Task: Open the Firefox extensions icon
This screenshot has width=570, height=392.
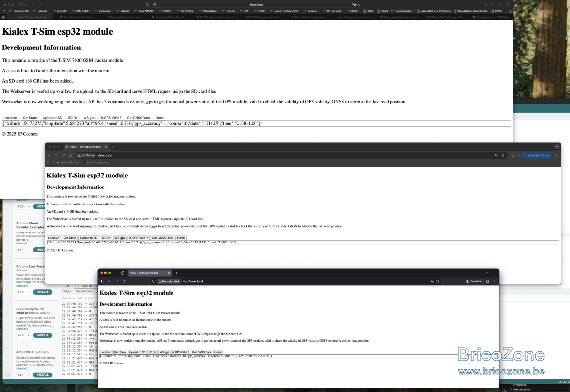Action: (487, 281)
